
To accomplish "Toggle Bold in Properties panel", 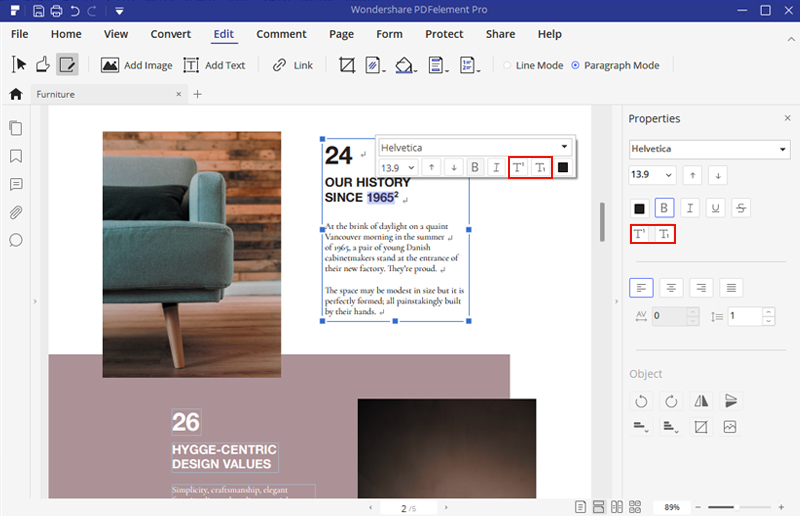I will [x=664, y=208].
